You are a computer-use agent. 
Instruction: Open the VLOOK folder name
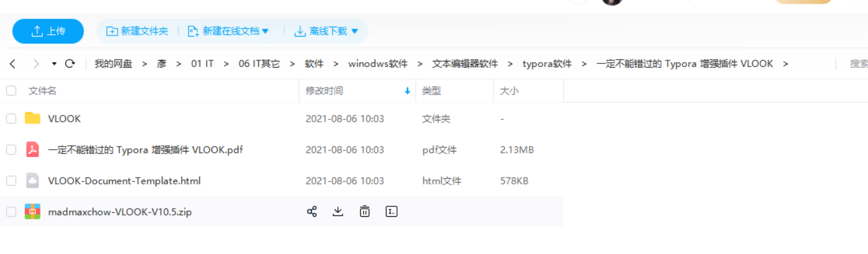[64, 119]
